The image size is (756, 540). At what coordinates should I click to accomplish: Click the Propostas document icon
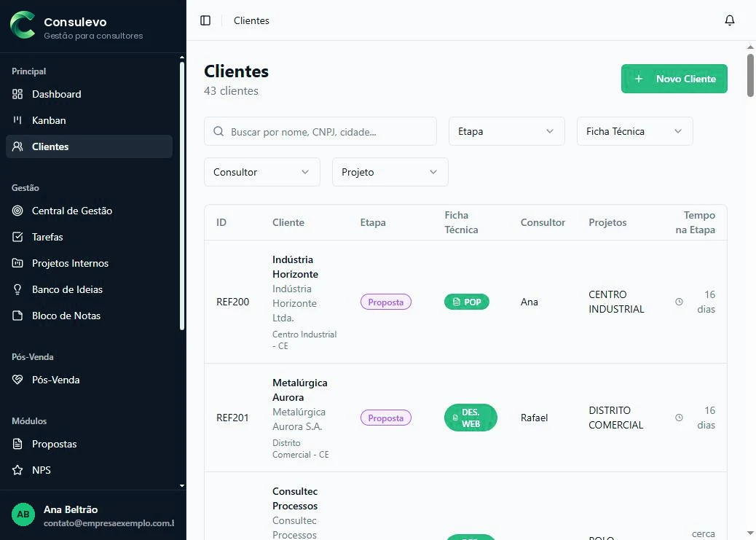(x=17, y=444)
